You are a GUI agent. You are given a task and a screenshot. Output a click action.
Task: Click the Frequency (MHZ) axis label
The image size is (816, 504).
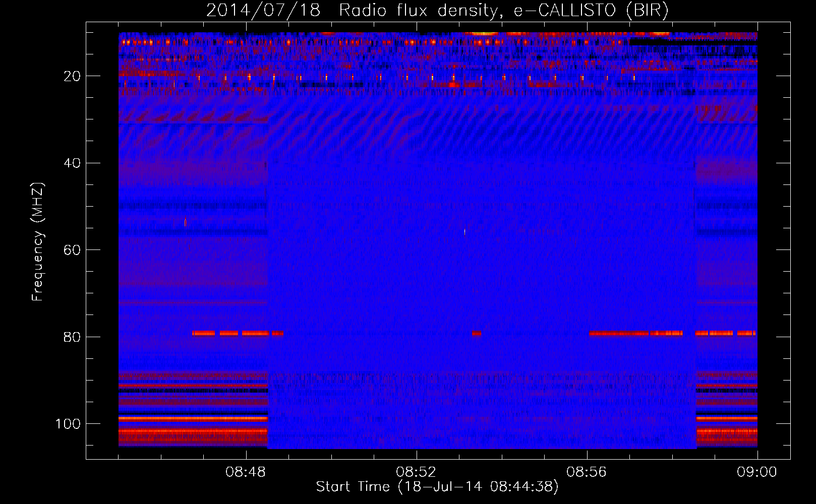(x=38, y=242)
